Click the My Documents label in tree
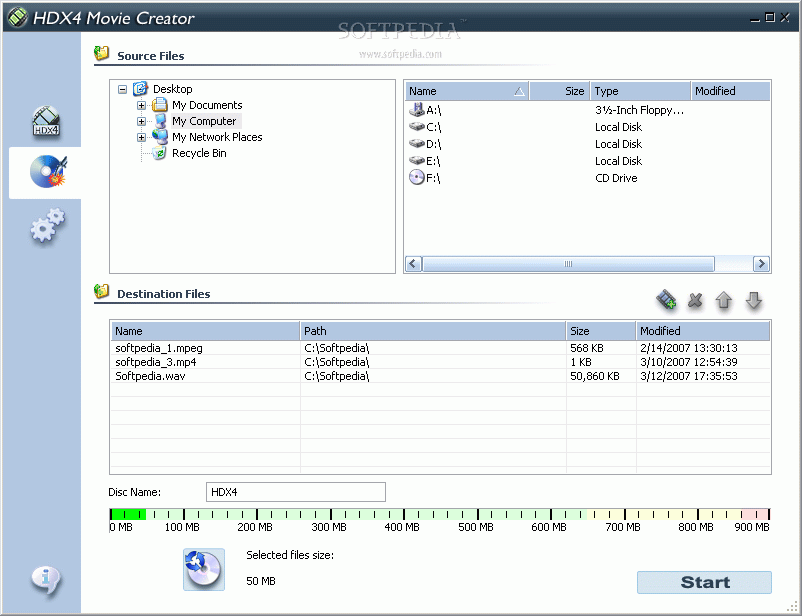Image resolution: width=802 pixels, height=616 pixels. click(x=207, y=105)
